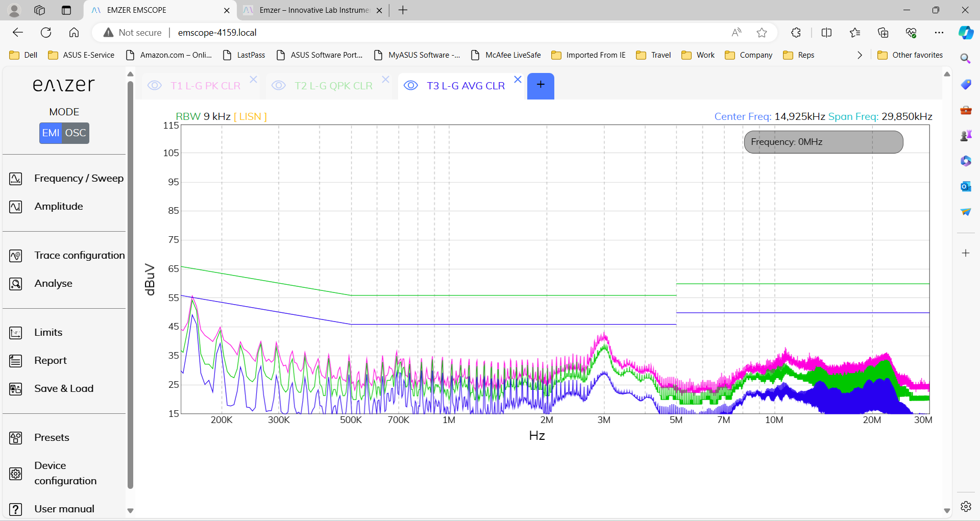The image size is (980, 521).
Task: Open the Presets icon
Action: coord(16,438)
